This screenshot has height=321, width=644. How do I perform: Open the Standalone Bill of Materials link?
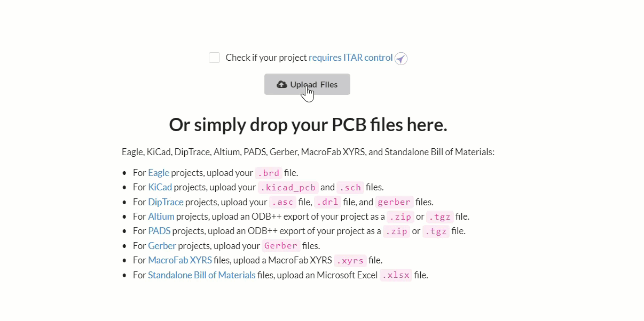pos(201,275)
